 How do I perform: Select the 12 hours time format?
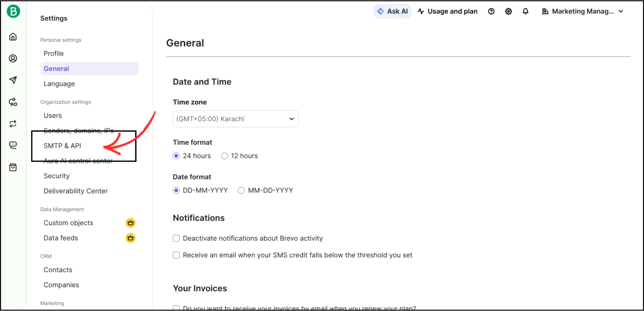(224, 155)
